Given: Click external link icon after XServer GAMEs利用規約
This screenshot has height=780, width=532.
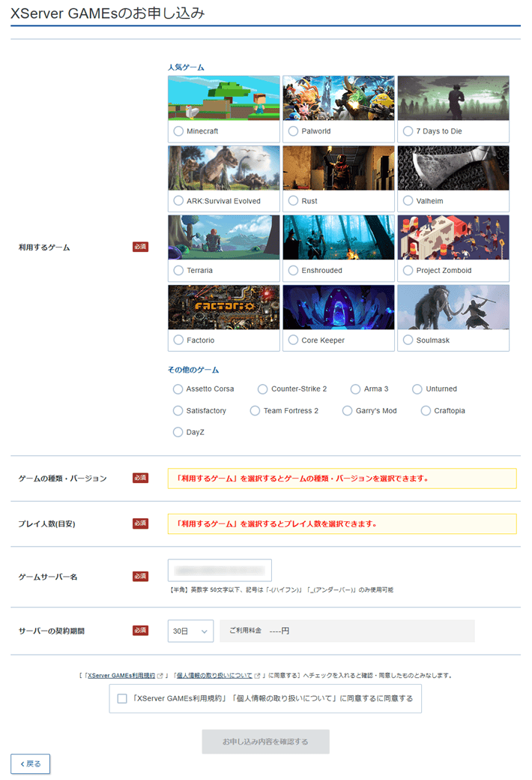Looking at the screenshot, I should tap(160, 676).
